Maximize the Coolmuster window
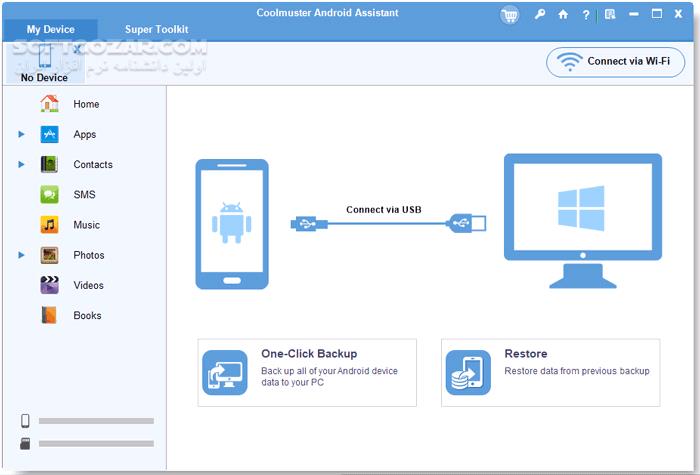The width and height of the screenshot is (700, 475). coord(657,14)
